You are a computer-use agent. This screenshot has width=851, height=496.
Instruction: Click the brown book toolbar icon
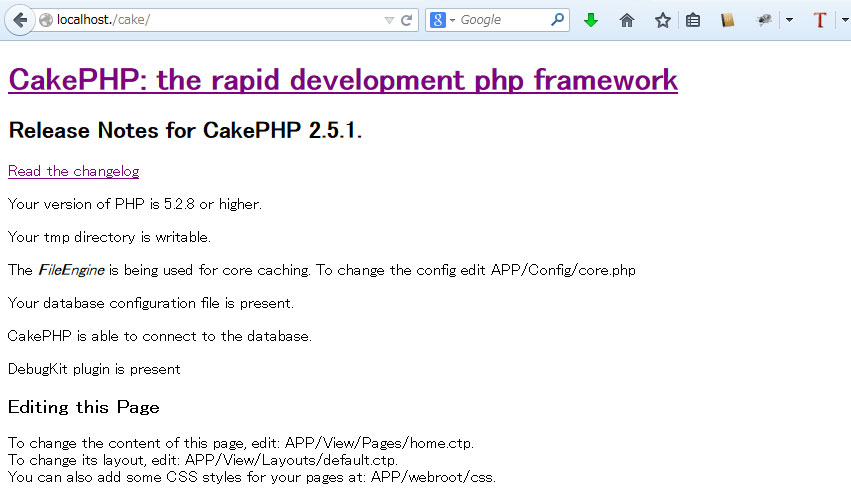pyautogui.click(x=727, y=21)
